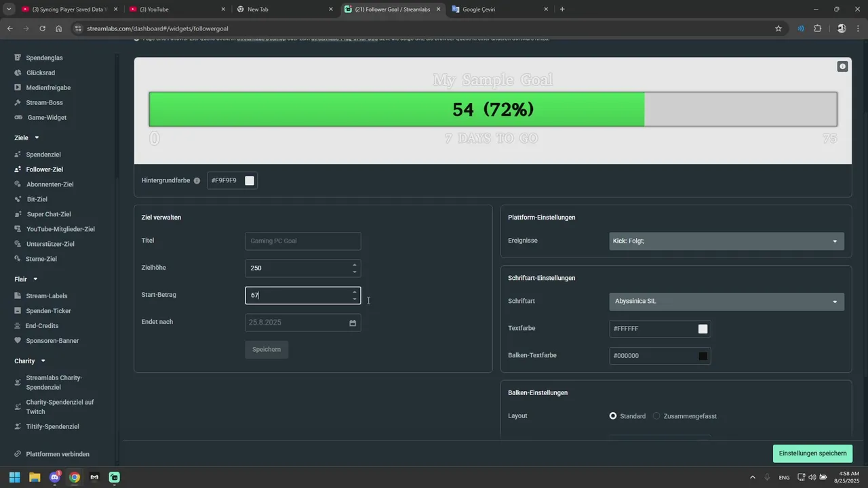
Task: Click the info icon beside Hintergrundfarbe
Action: coord(197,181)
